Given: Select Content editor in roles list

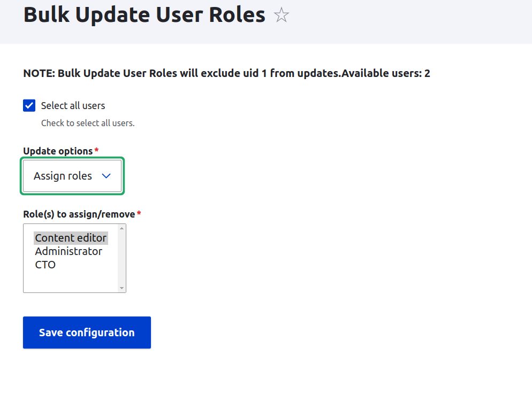Looking at the screenshot, I should point(71,238).
